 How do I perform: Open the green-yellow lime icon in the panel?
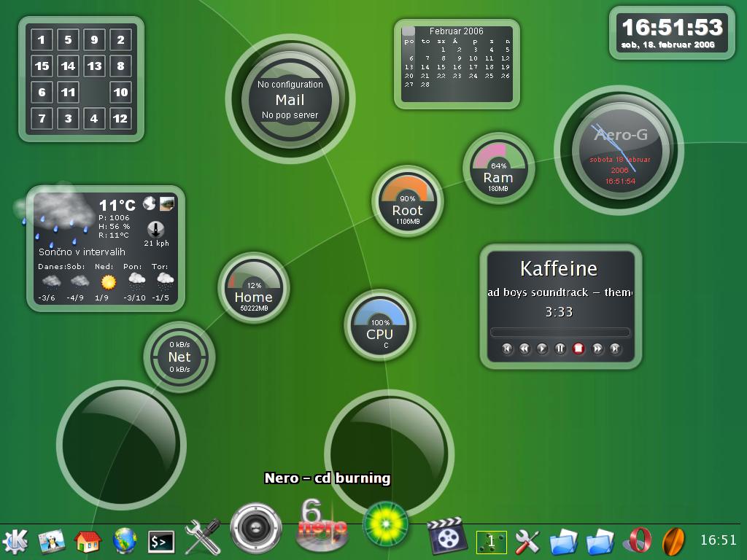(x=386, y=525)
